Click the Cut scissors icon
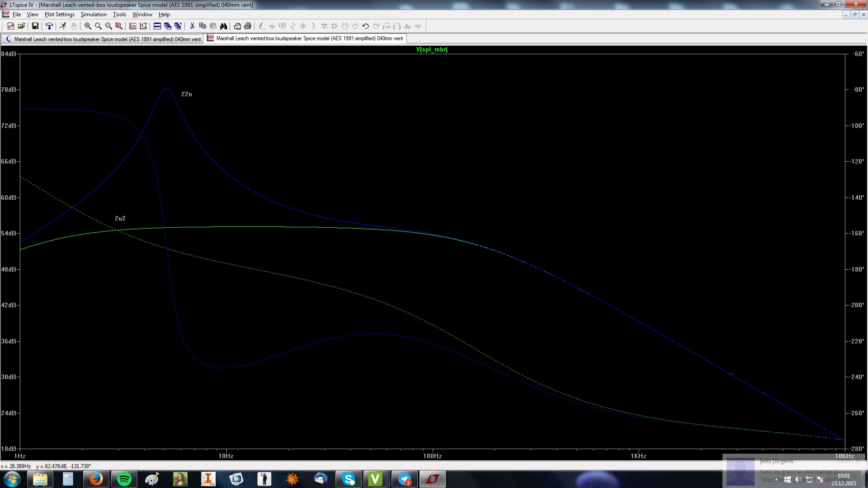This screenshot has width=868, height=488. pyautogui.click(x=192, y=26)
